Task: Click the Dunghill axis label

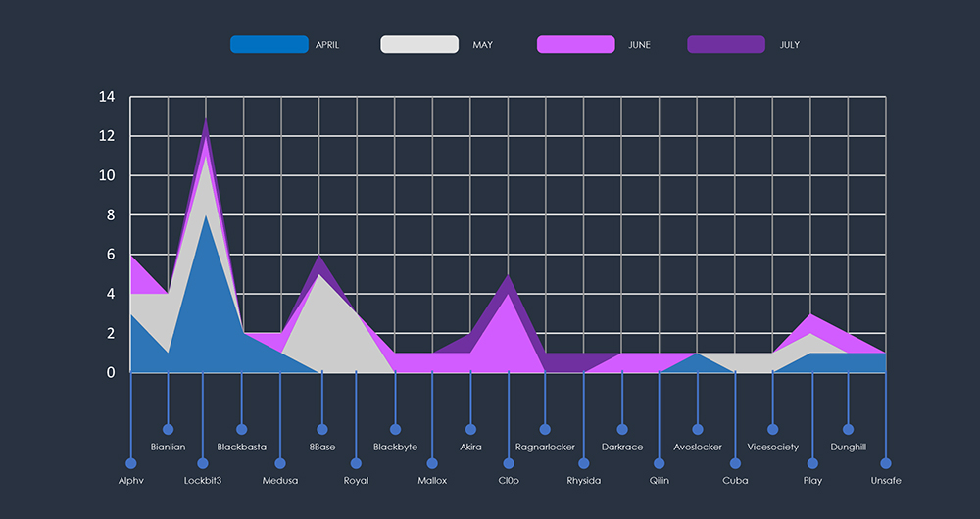Action: pos(848,448)
